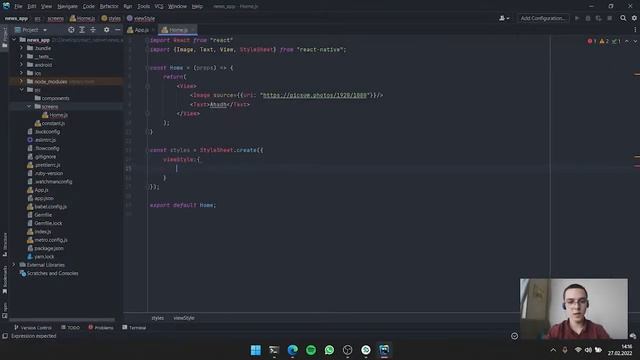Click the locate/select opened file icon in Project panel
The image size is (640, 360).
[71, 30]
